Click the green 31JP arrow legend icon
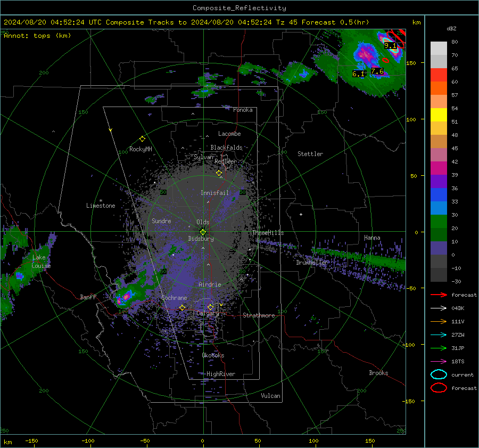 click(x=439, y=348)
